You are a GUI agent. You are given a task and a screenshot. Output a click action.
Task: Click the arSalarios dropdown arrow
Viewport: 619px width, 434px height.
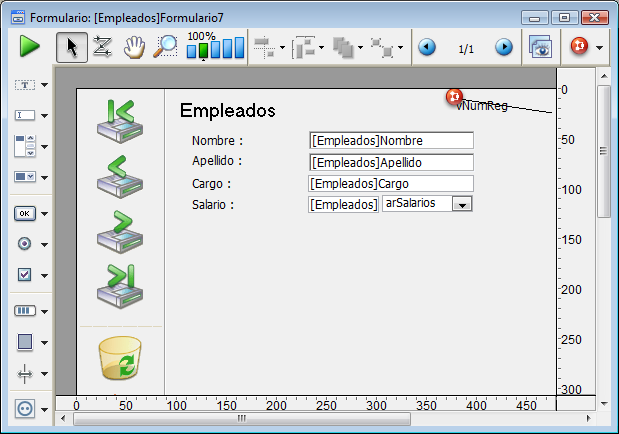[x=462, y=205]
